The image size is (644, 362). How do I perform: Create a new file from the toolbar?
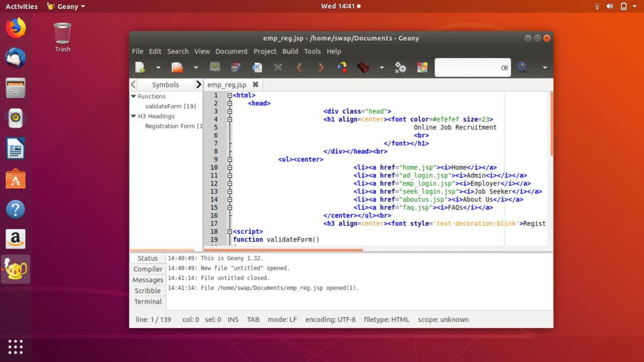[x=140, y=67]
